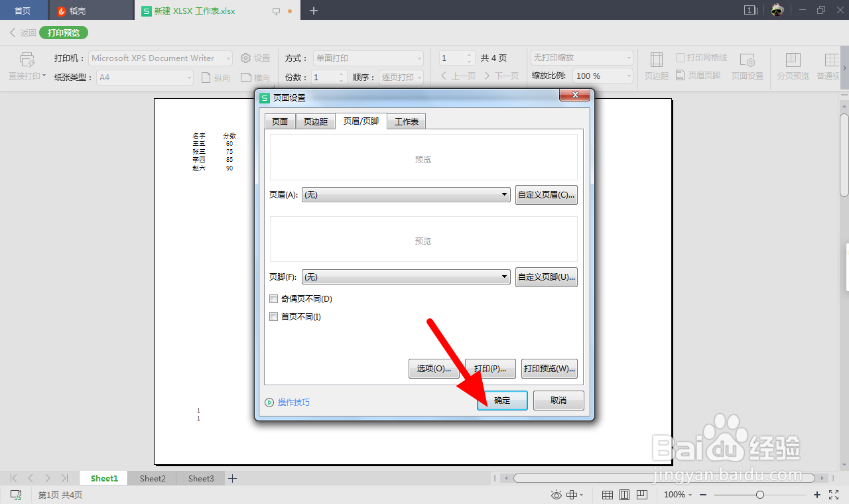
Task: Select the Sheet1 tab
Action: (x=104, y=478)
